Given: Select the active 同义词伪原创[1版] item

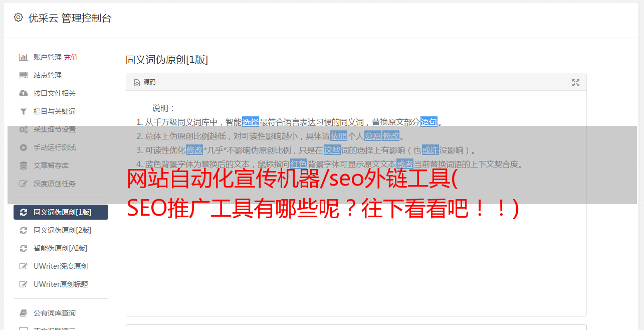Looking at the screenshot, I should click(61, 212).
